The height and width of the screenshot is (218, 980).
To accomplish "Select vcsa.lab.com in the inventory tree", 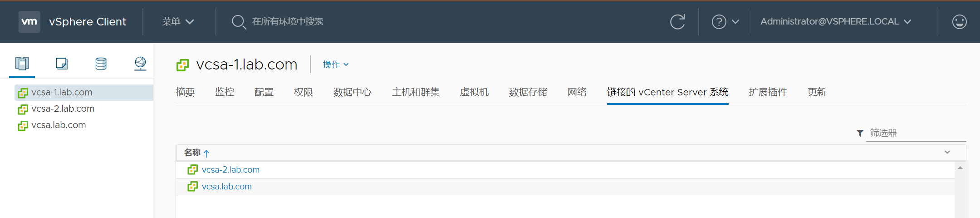I will pos(59,125).
